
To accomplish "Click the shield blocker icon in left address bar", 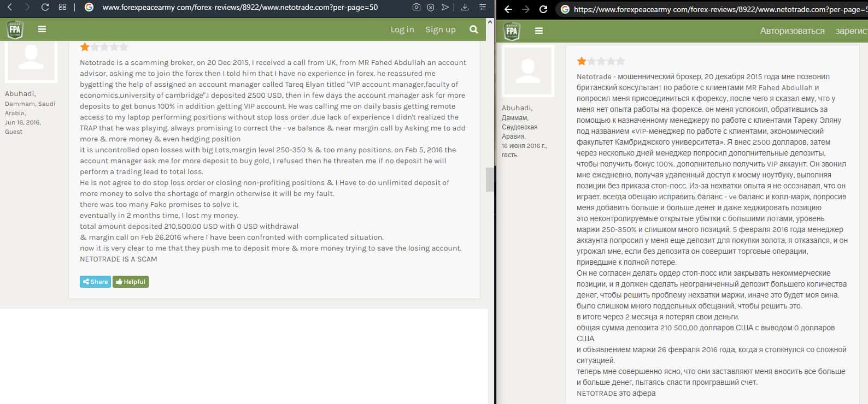I will (431, 7).
